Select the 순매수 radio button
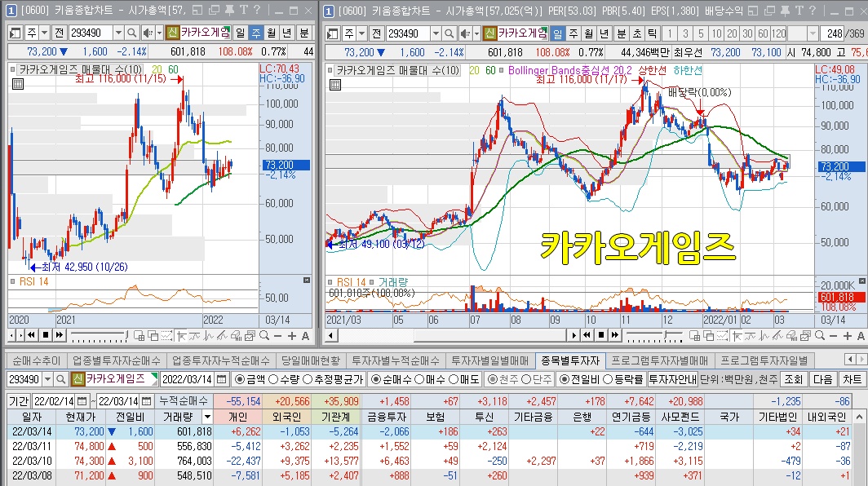 (x=376, y=379)
